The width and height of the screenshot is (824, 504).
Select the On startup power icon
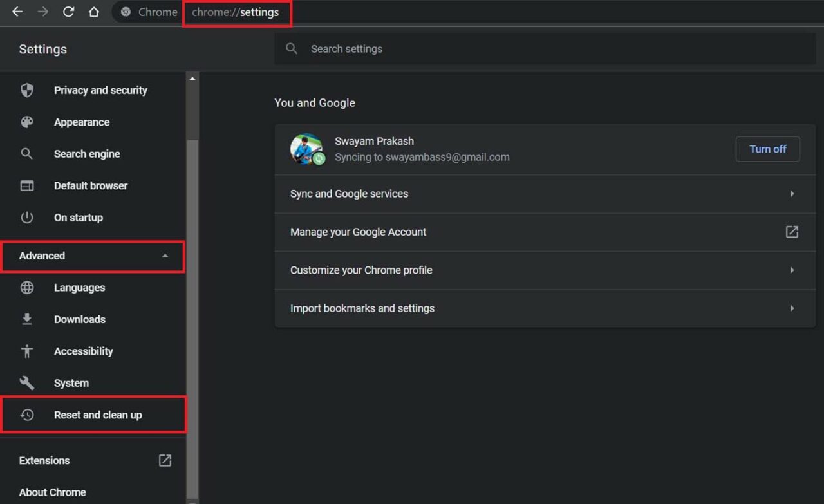coord(27,218)
